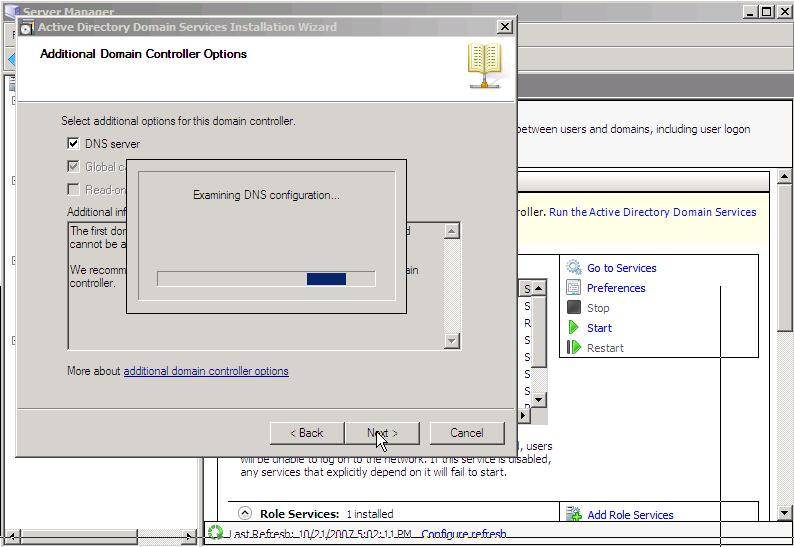Open Go to Services link
The height and width of the screenshot is (547, 794).
pos(621,268)
